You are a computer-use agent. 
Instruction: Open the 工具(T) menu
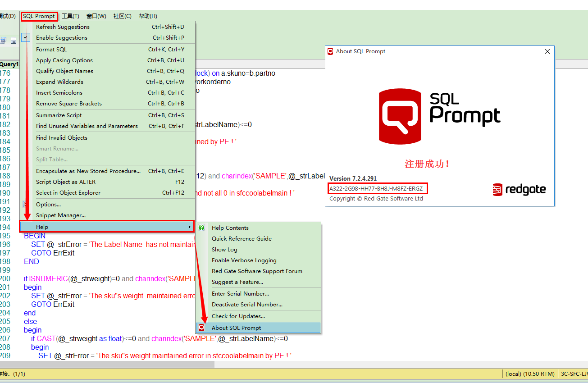(70, 16)
